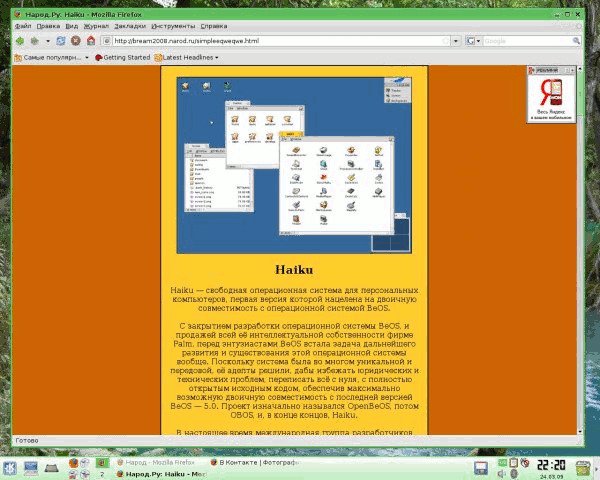
Task: Open the Файл menu
Action: pos(23,26)
